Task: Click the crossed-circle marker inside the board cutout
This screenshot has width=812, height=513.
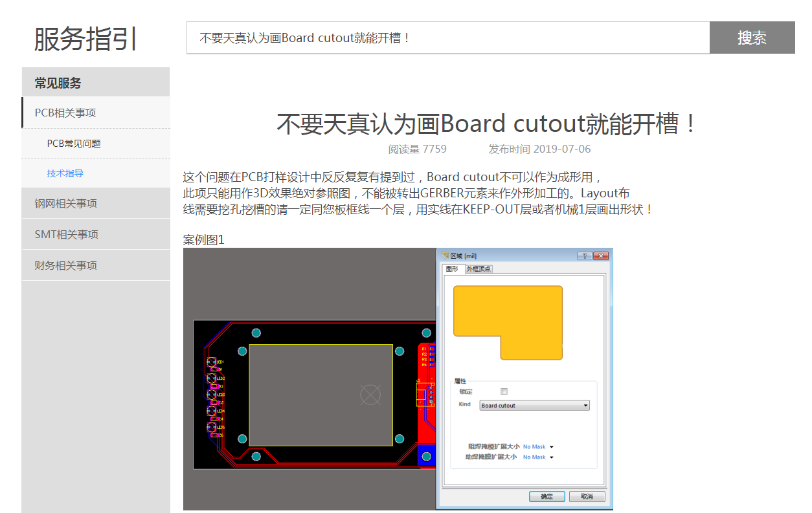Action: pyautogui.click(x=370, y=394)
